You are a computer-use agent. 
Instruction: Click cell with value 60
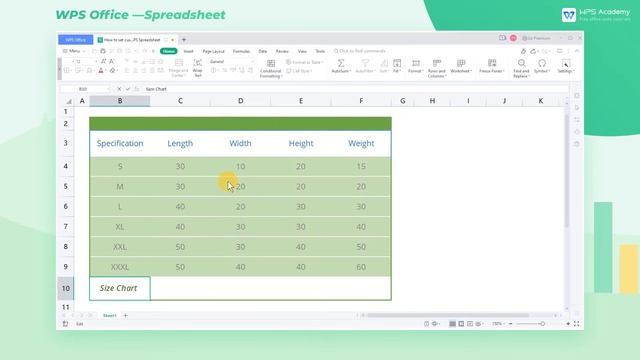tap(361, 267)
